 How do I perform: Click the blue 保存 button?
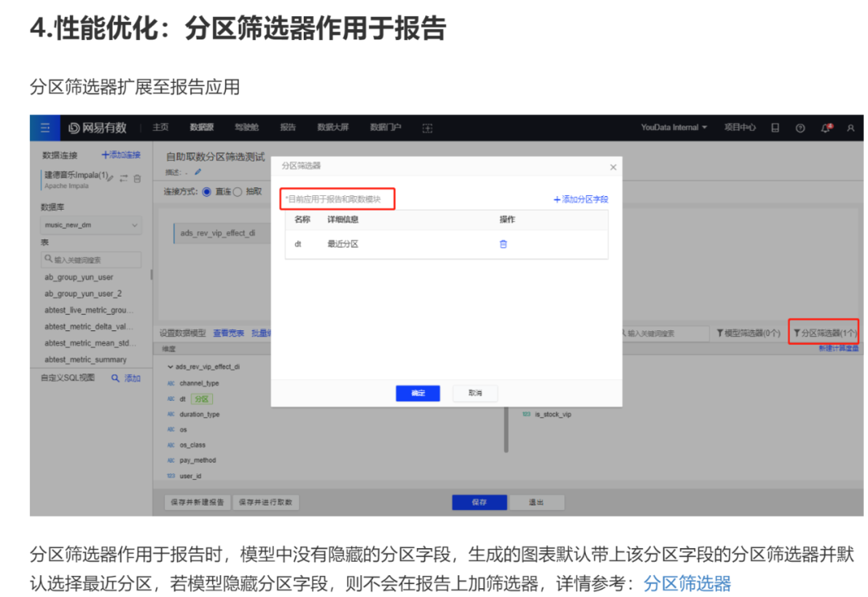[x=479, y=502]
